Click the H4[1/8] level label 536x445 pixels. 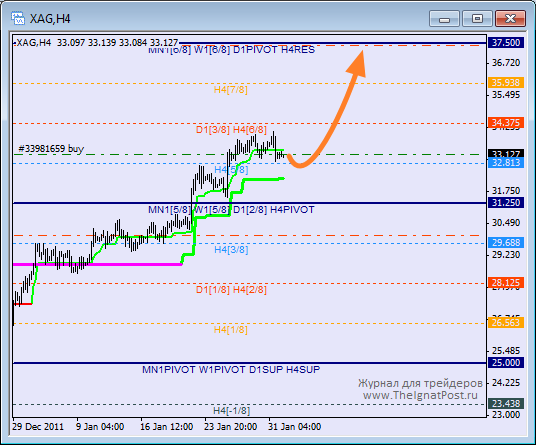pos(231,330)
